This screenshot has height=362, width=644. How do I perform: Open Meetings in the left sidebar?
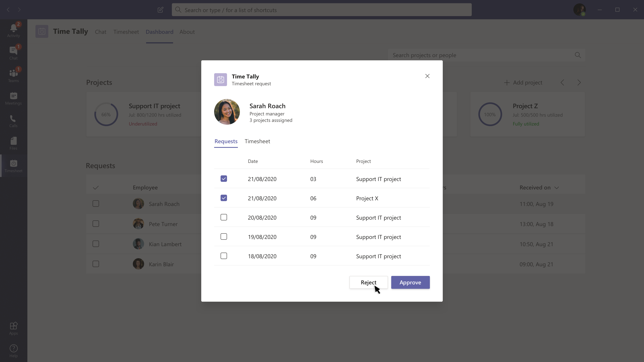13,98
